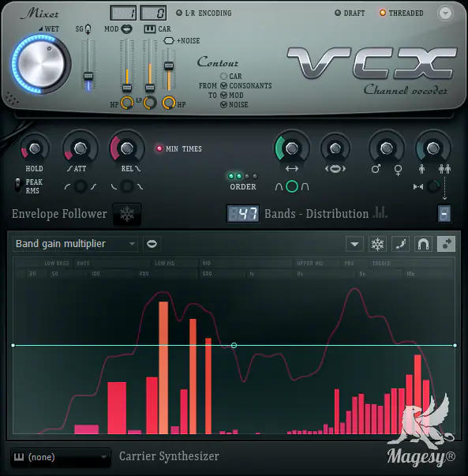Image resolution: width=468 pixels, height=476 pixels.
Task: Click the step editing icon in band editor
Action: click(x=401, y=244)
